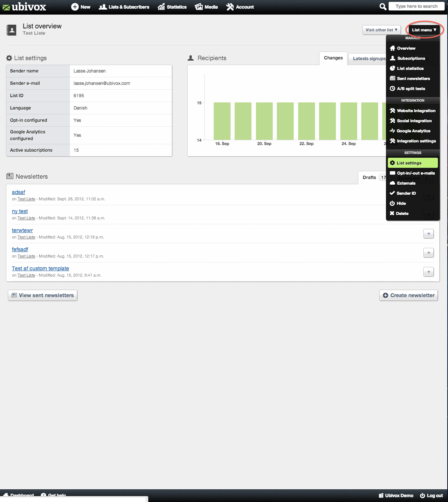Open the Test af custom template link

coord(40,268)
